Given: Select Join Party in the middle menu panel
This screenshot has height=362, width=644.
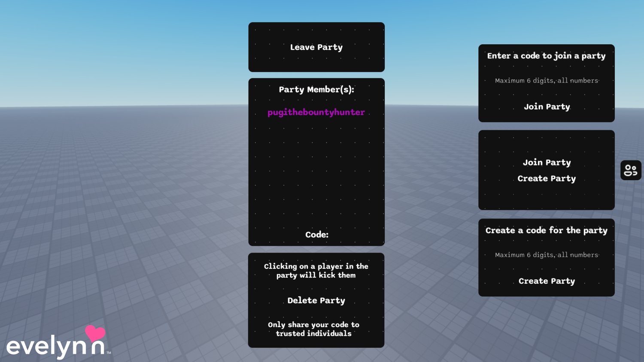Looking at the screenshot, I should [547, 162].
